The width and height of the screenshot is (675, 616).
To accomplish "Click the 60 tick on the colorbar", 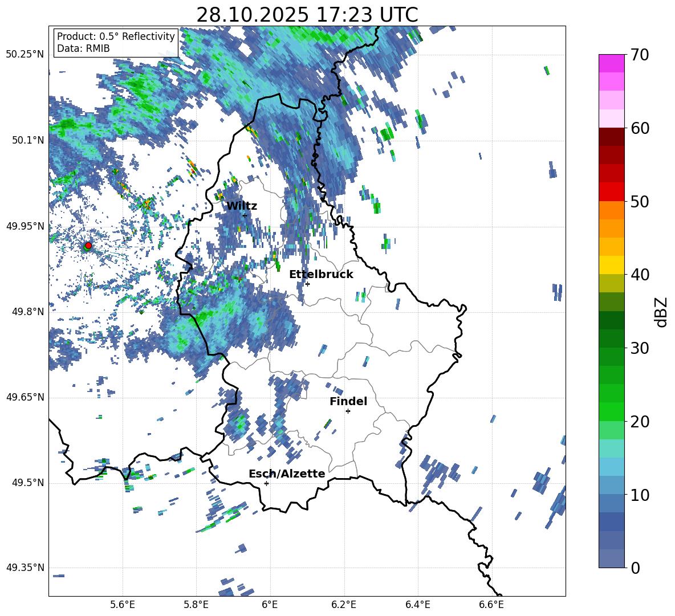I will click(x=639, y=128).
